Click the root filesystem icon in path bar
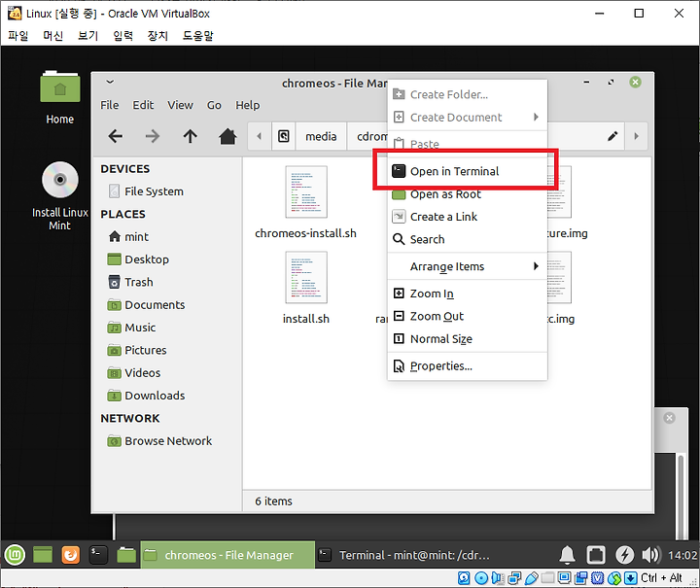The image size is (700, 588). [284, 136]
